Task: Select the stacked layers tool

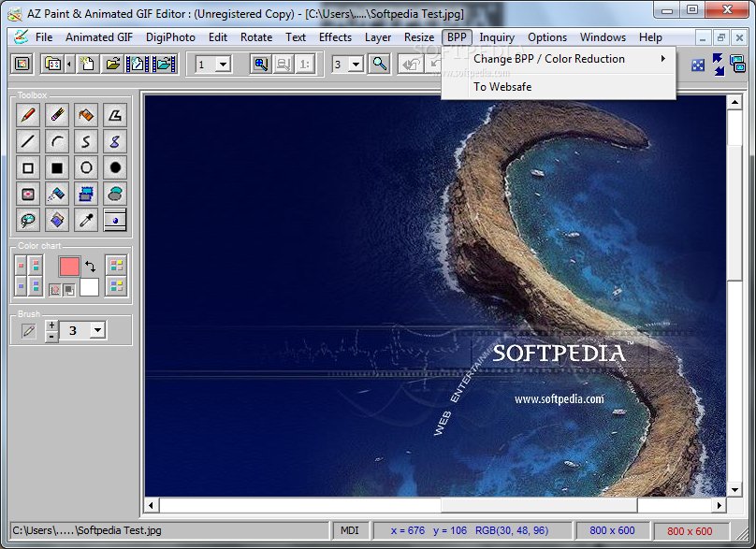Action: [x=57, y=221]
